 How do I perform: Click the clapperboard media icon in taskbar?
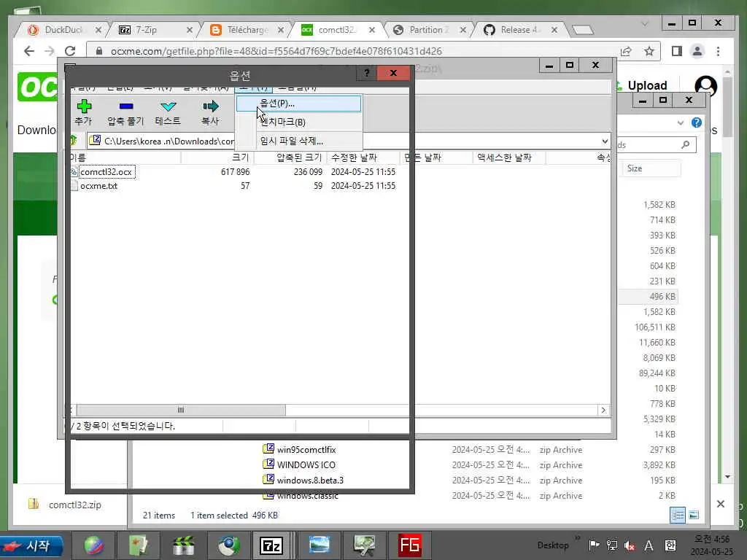point(184,545)
